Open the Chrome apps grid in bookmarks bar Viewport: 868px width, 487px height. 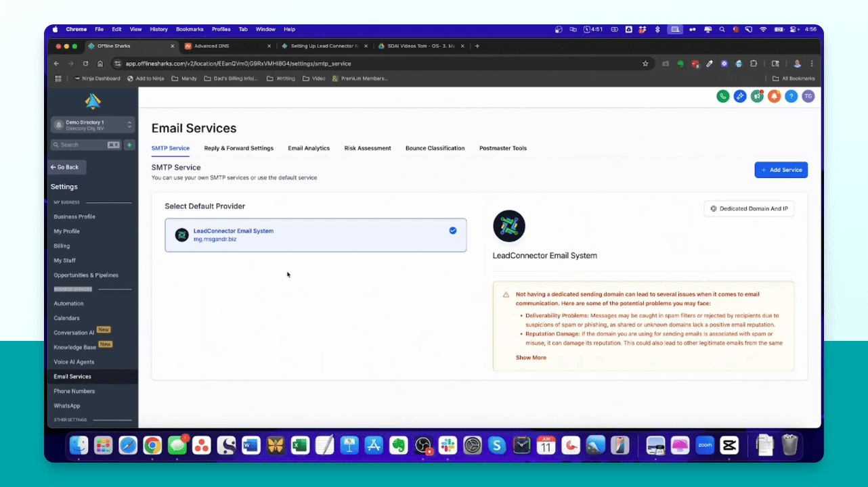[58, 78]
